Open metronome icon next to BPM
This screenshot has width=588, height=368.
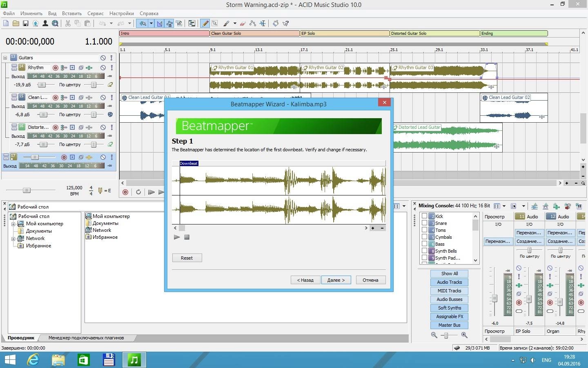[100, 191]
